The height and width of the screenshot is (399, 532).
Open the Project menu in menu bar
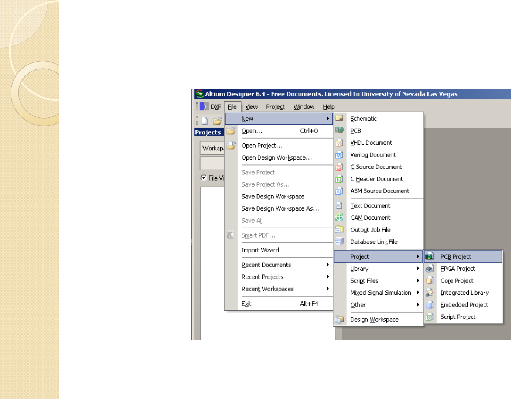275,107
